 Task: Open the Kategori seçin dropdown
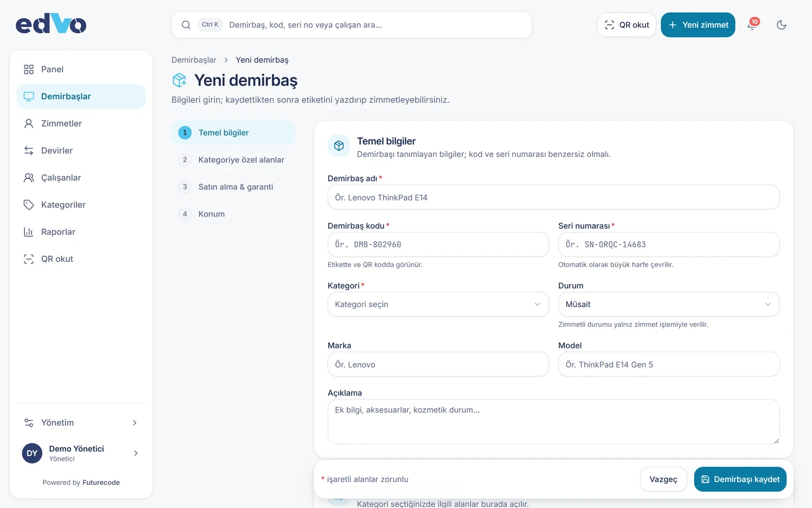tap(438, 304)
